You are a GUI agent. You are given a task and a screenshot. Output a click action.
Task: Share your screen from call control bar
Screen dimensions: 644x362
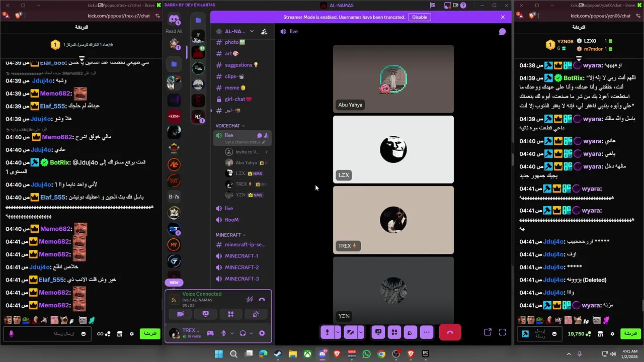click(378, 332)
